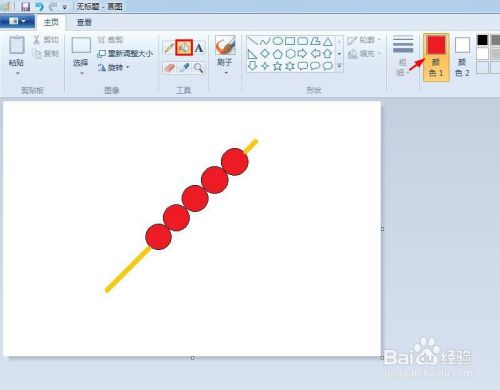Choose the Four-point star shape
Screen dimensions: 500x390
tap(265, 66)
